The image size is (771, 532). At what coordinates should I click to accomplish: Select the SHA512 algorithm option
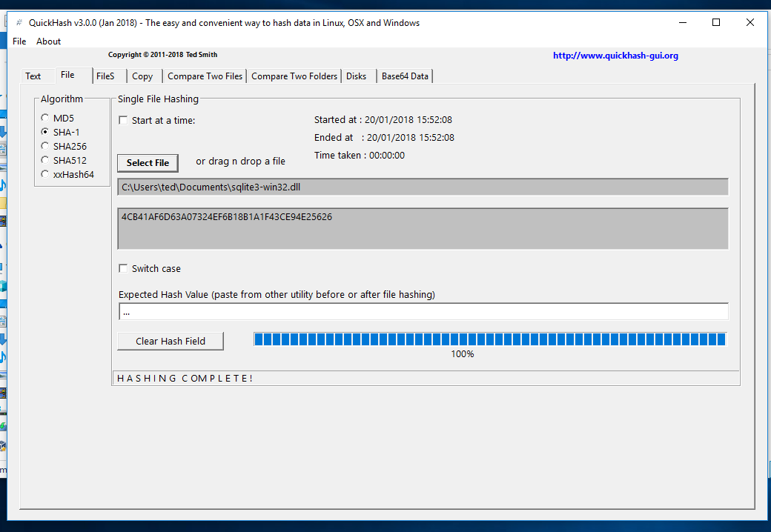[45, 160]
